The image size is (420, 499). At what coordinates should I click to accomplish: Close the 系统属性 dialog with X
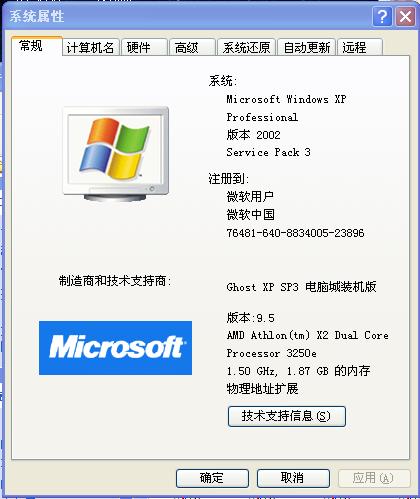(x=405, y=16)
